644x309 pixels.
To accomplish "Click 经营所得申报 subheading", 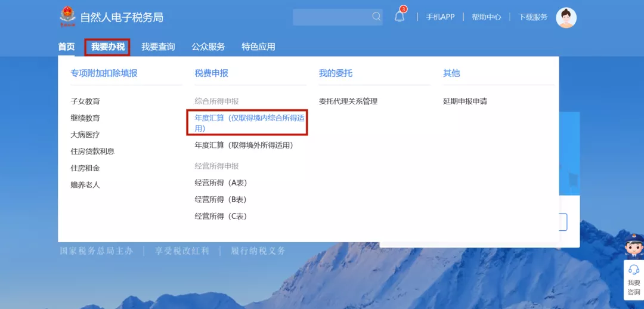I will coord(216,166).
